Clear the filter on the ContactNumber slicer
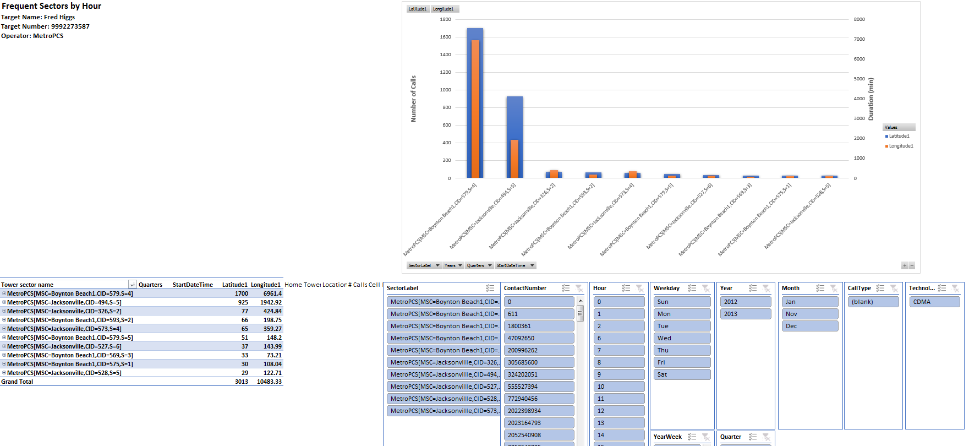Image resolution: width=980 pixels, height=446 pixels. pos(579,288)
